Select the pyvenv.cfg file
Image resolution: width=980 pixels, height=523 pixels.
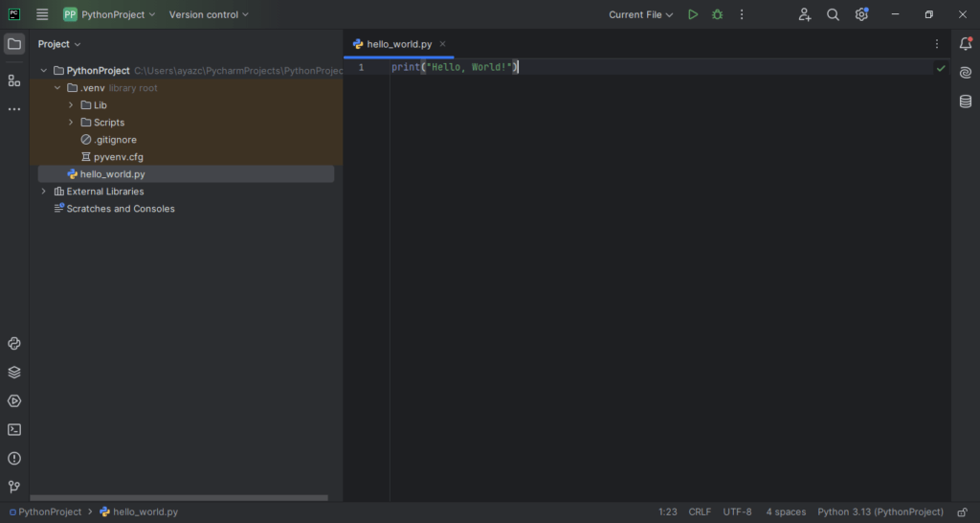112,157
